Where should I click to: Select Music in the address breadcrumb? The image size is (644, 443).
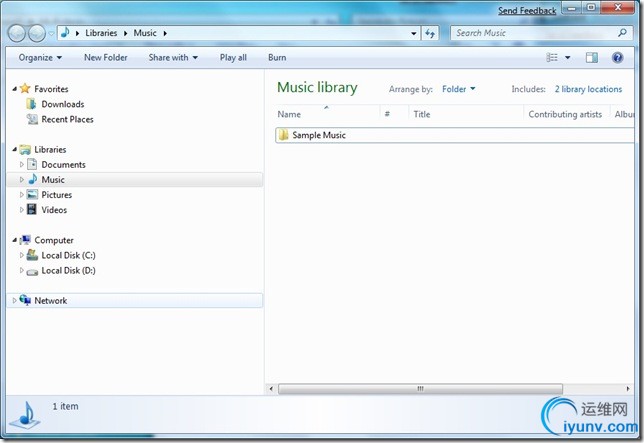click(x=145, y=33)
